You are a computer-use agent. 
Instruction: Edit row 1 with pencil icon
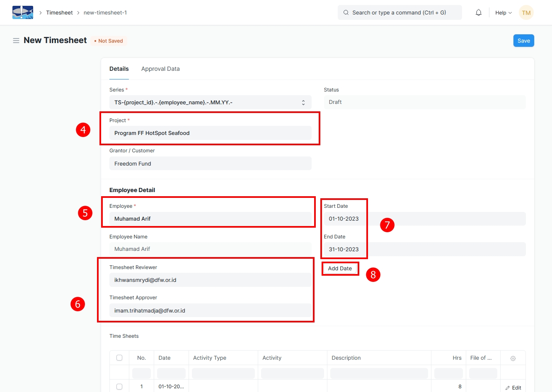click(513, 387)
